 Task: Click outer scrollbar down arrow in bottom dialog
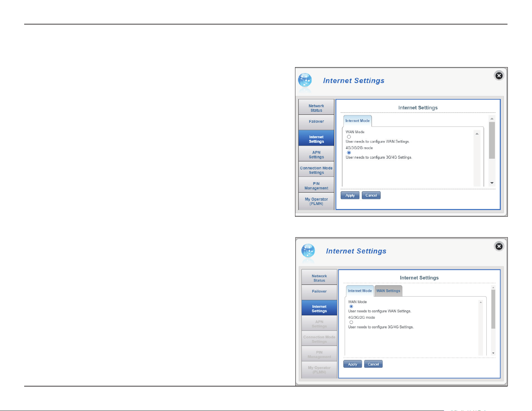click(493, 353)
